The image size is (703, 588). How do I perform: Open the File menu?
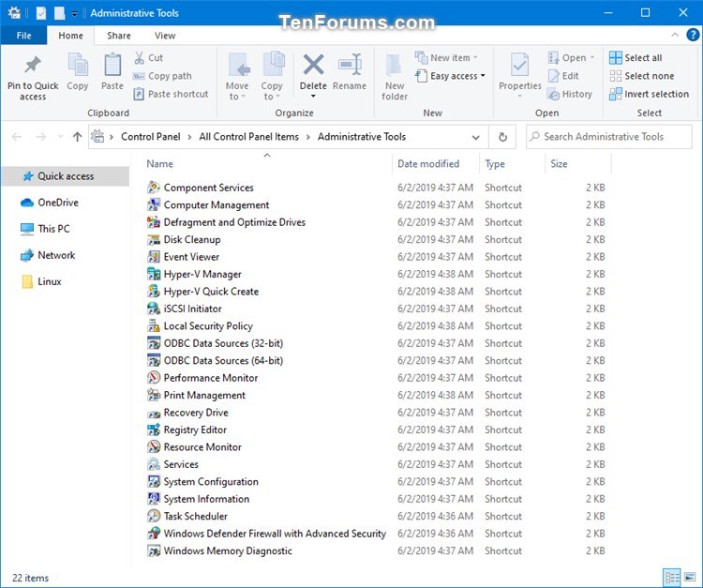coord(23,36)
